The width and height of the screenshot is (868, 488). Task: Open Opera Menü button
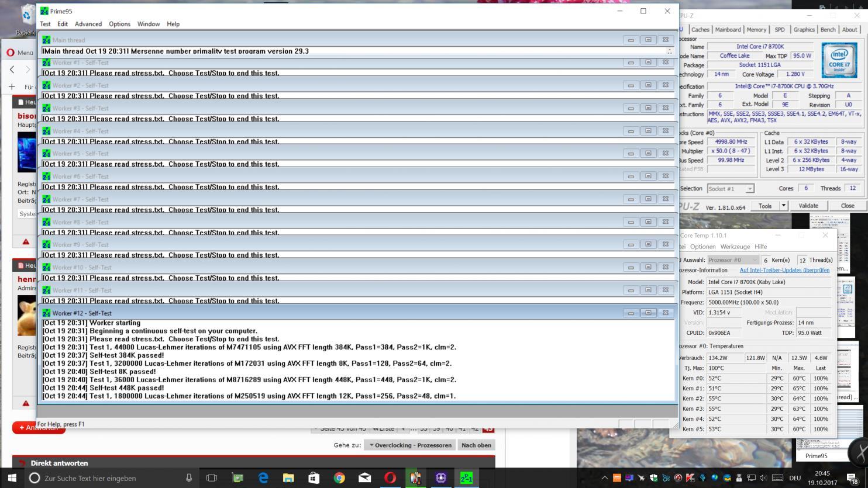20,53
